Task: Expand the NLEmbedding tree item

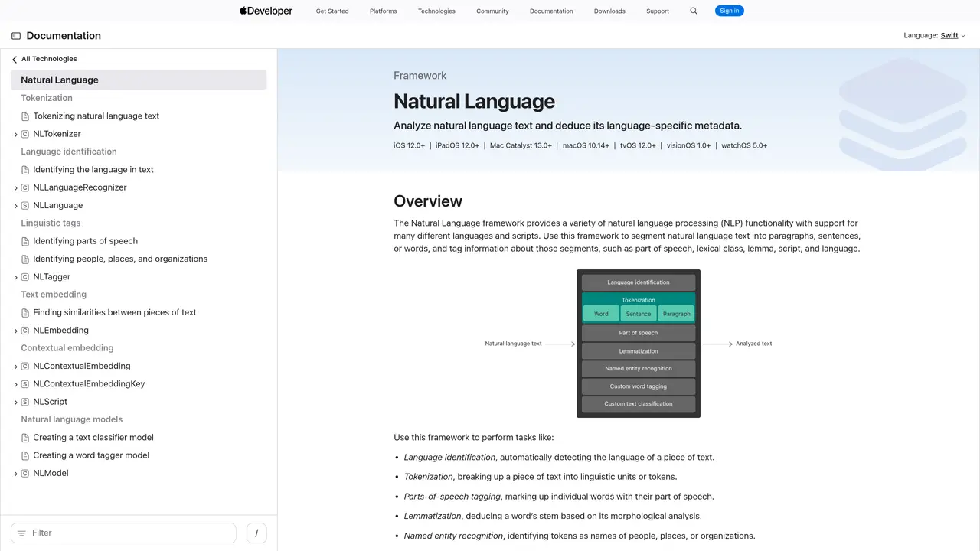Action: click(x=15, y=331)
